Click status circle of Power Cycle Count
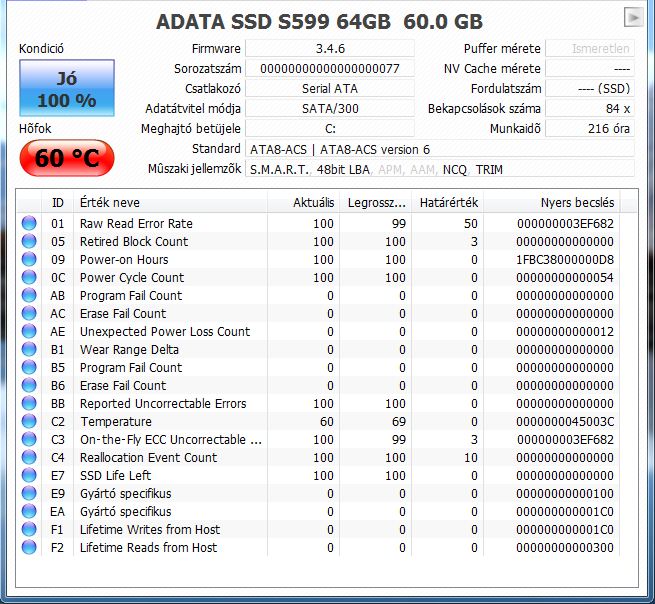 29,277
